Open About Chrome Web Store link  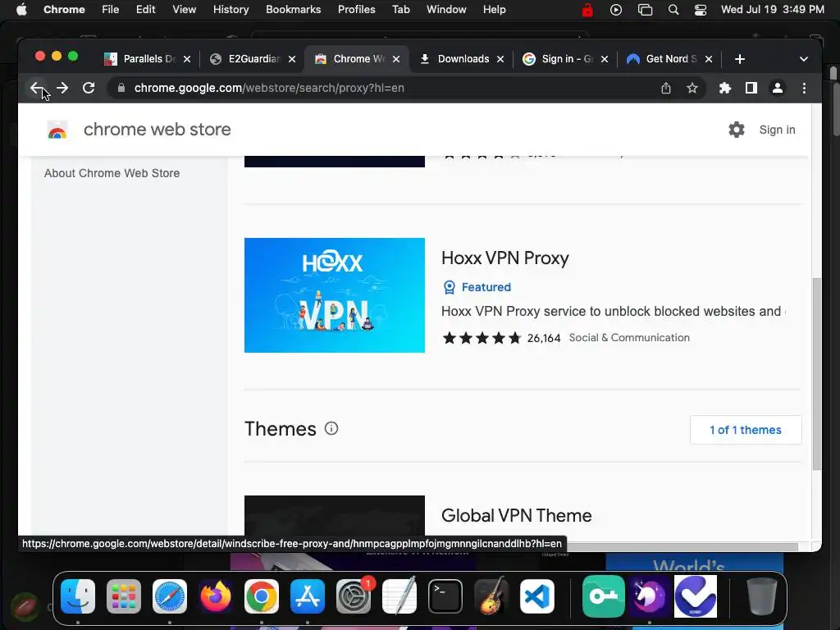pos(112,173)
